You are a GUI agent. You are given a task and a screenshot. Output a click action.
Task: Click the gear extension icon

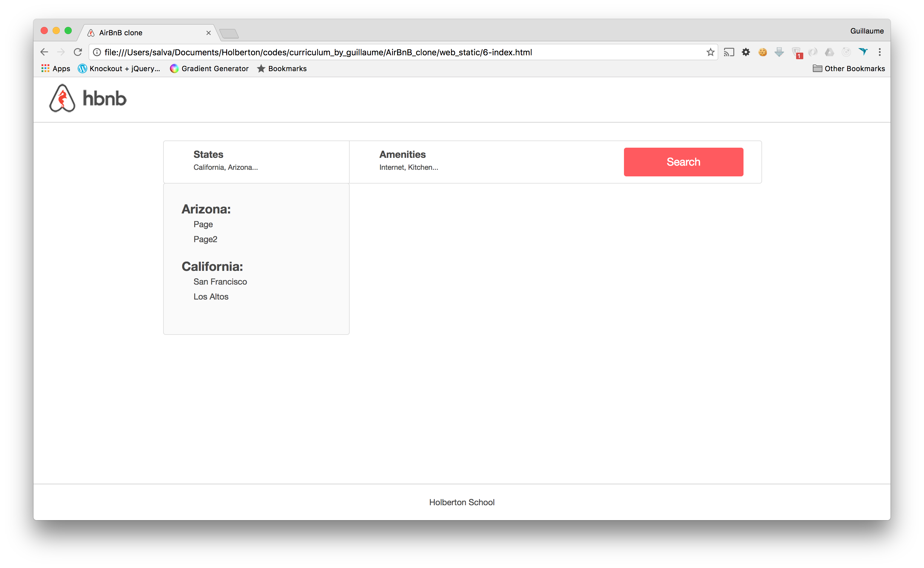click(x=746, y=52)
